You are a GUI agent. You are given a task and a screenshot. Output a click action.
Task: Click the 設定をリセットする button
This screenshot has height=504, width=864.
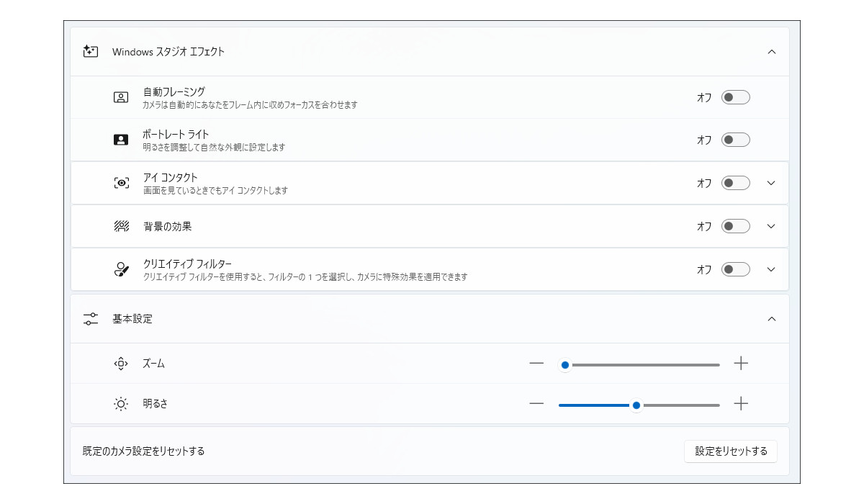click(x=730, y=451)
